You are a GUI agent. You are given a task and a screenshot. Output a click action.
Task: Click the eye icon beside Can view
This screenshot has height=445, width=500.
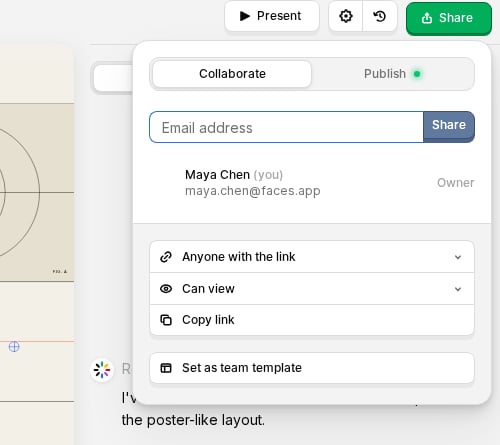coord(166,289)
